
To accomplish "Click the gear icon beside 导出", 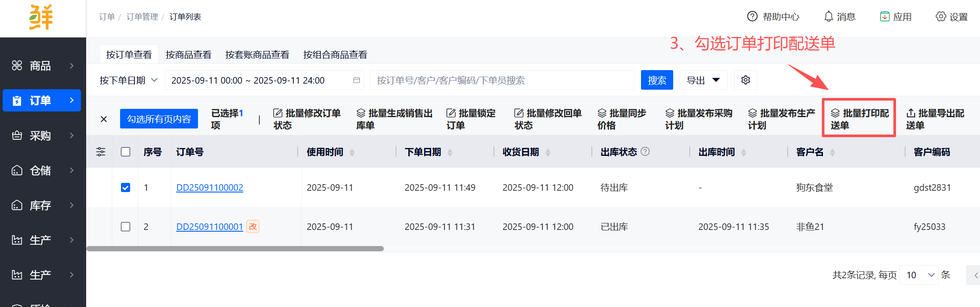I will pos(745,80).
